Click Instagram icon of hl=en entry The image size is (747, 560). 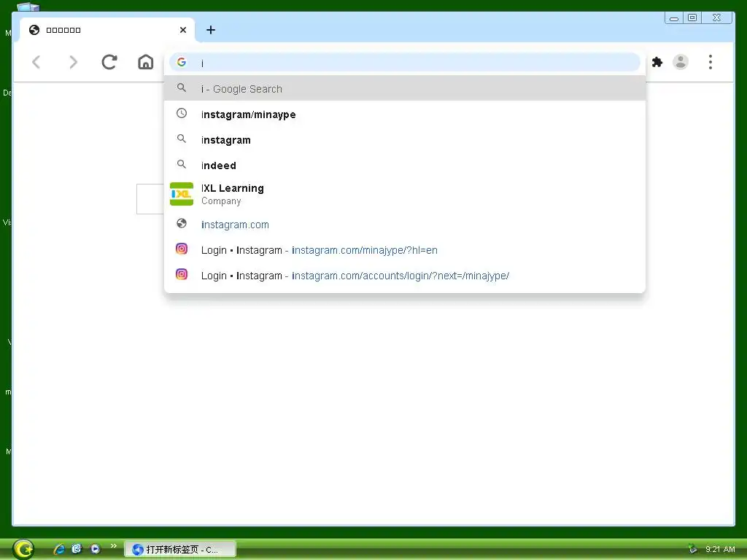pos(182,249)
